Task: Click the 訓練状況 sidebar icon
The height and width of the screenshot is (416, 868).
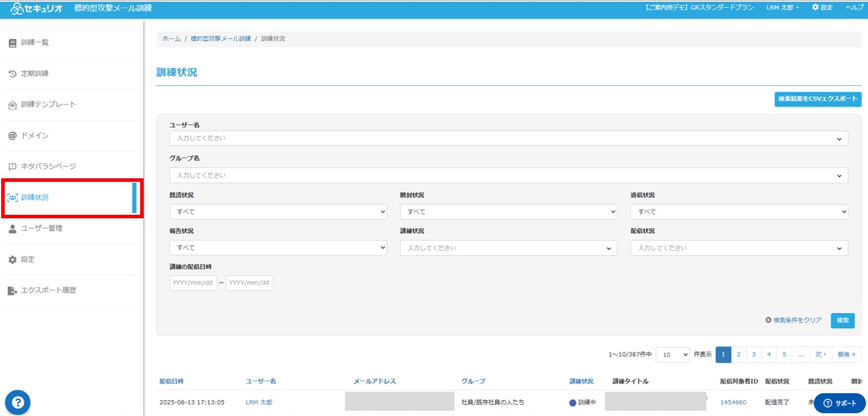Action: [x=12, y=198]
